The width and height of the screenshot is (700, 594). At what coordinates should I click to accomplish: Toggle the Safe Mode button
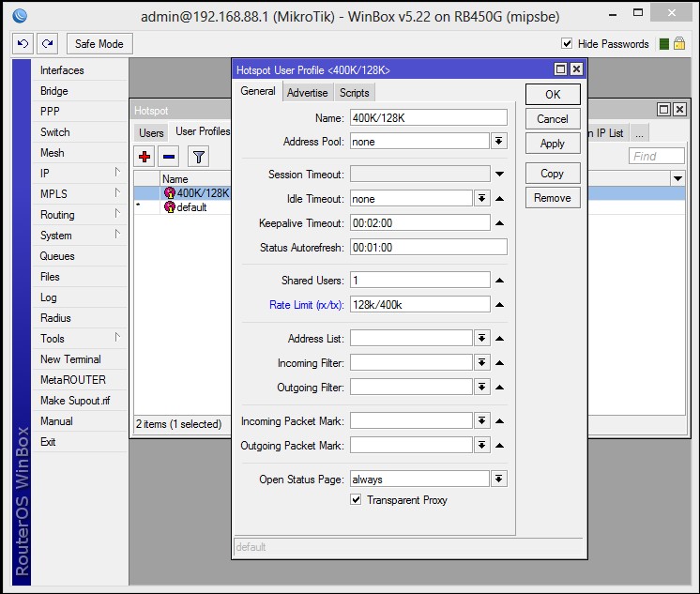point(99,44)
